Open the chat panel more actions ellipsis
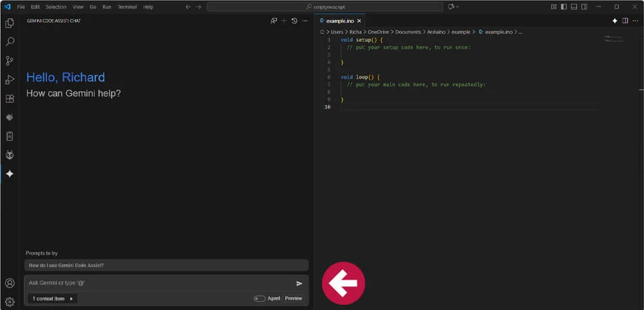This screenshot has width=644, height=310. coord(305,21)
